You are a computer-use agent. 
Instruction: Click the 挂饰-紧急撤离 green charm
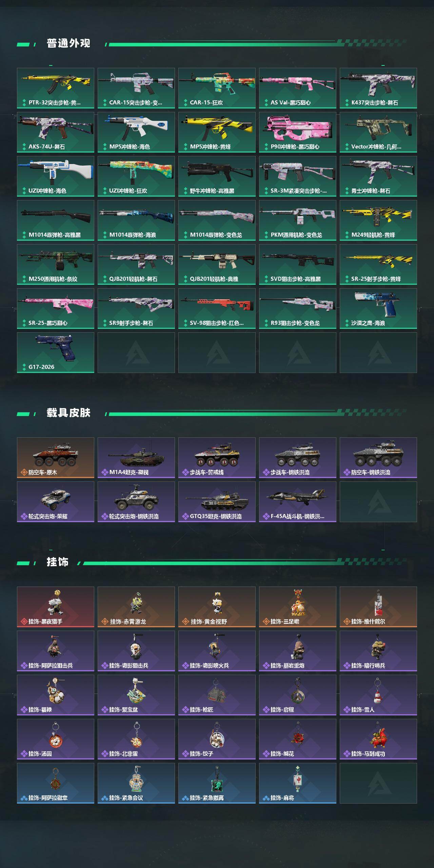coord(217,783)
